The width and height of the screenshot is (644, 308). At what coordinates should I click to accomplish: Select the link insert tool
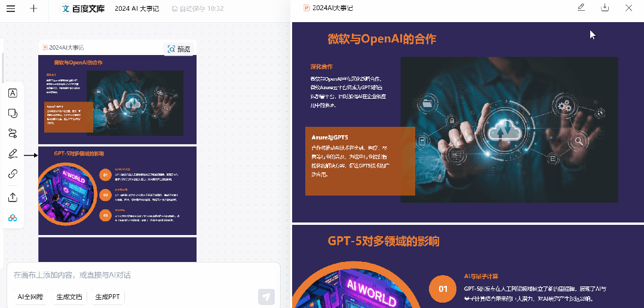(x=13, y=173)
